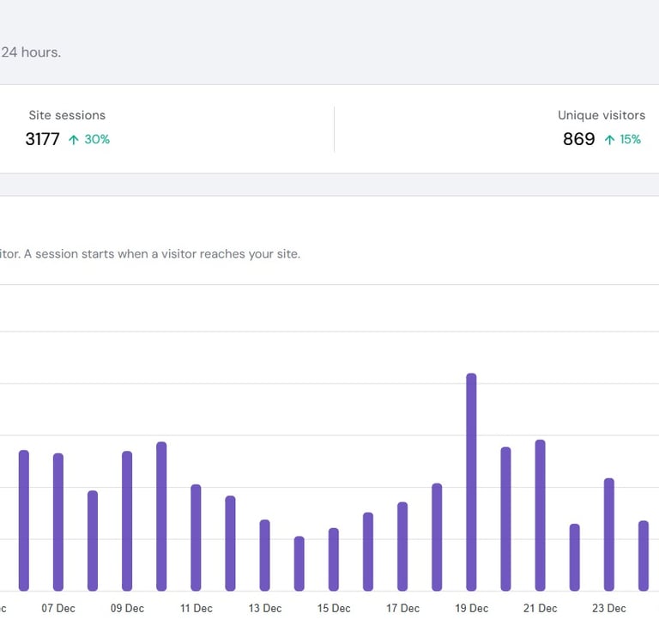
Task: Click the session description text under the stats
Action: tap(150, 254)
